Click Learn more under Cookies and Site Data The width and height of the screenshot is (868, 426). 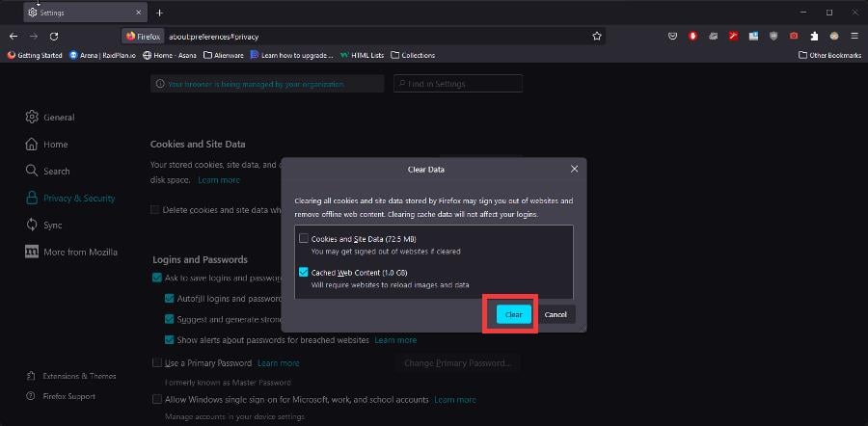click(219, 180)
